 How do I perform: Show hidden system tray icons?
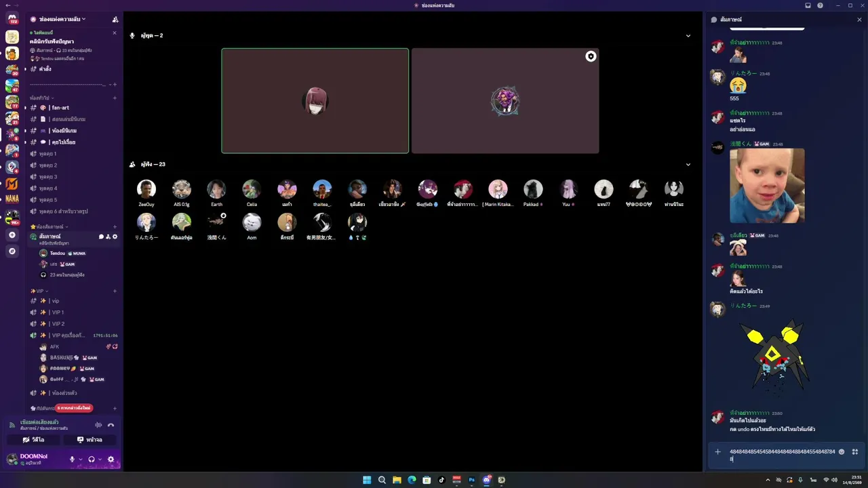[768, 480]
